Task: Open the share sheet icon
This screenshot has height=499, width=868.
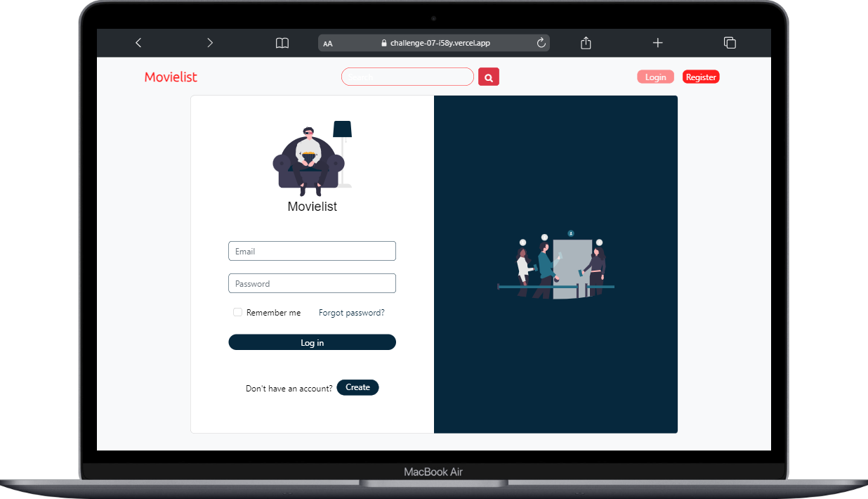Action: (x=586, y=43)
